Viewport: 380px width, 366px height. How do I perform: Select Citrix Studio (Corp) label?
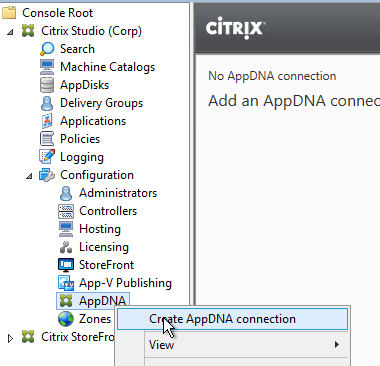coord(91,31)
